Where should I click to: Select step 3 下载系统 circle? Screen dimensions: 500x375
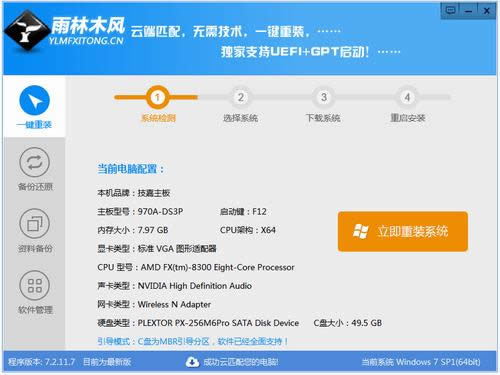click(324, 97)
